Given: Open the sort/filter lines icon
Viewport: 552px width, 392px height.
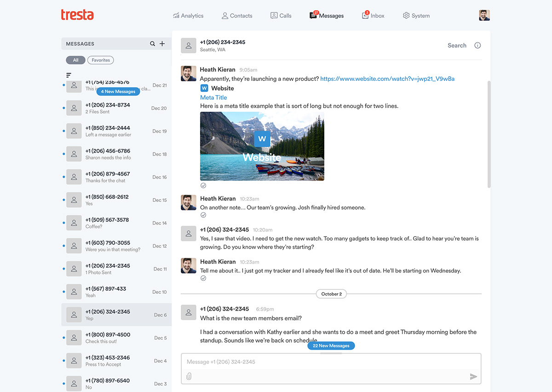Looking at the screenshot, I should click(69, 75).
